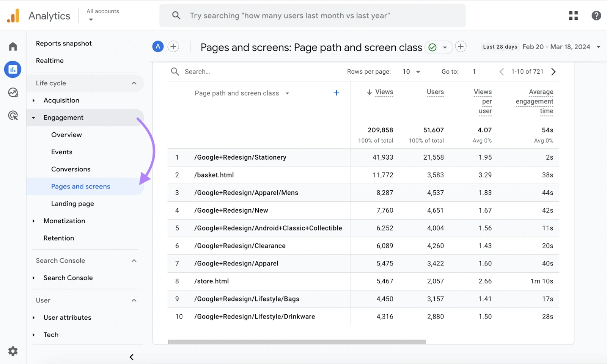The image size is (607, 364).
Task: Click /Google+Redesign/Lifestyle/Bags row
Action: coord(363,299)
